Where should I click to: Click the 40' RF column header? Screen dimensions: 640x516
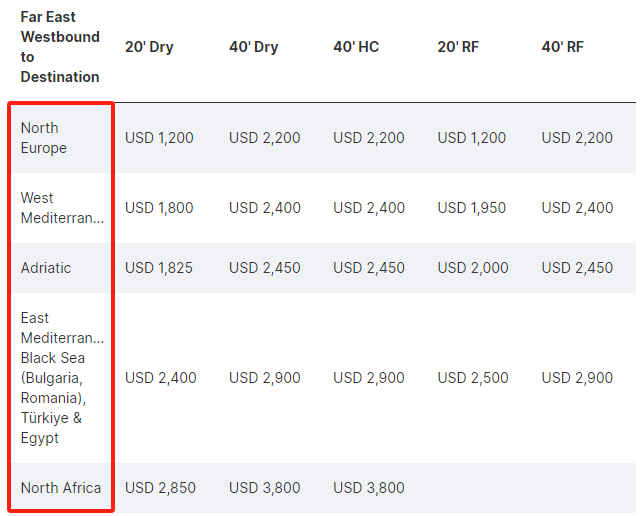[562, 47]
